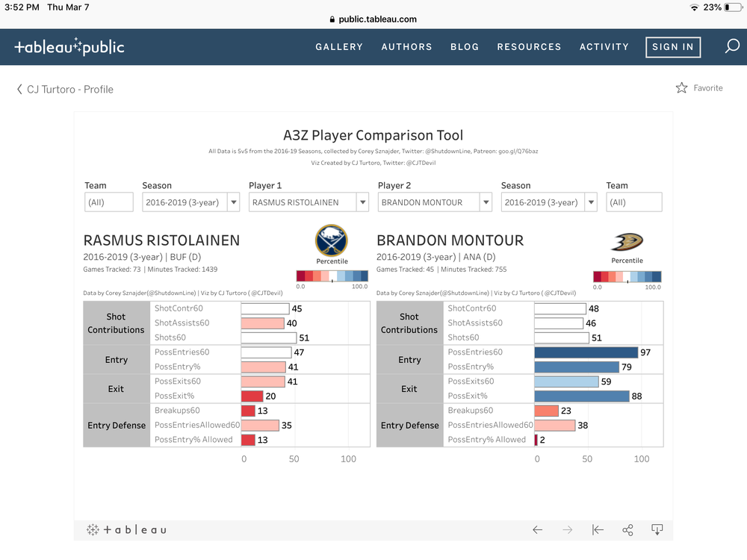The height and width of the screenshot is (560, 747).
Task: Tap the public.tableau.com address bar
Action: click(373, 19)
